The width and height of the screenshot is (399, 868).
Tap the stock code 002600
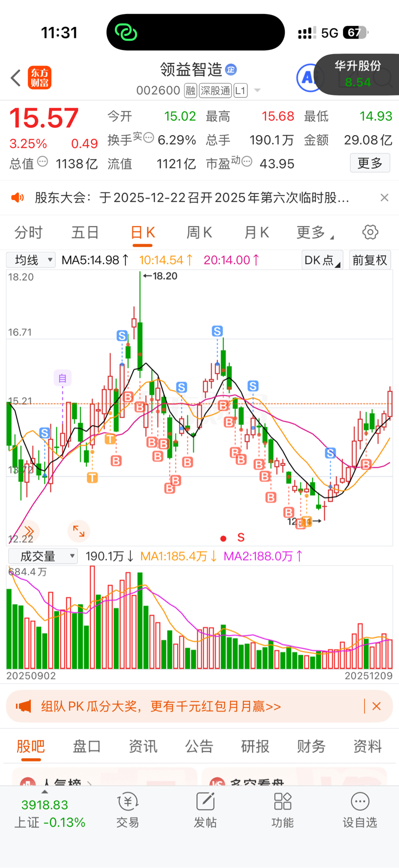click(x=158, y=91)
